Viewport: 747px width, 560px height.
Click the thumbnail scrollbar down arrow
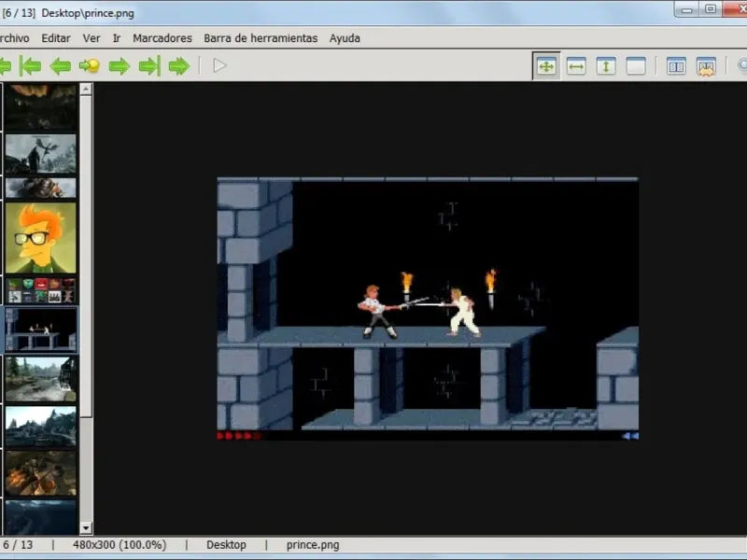pyautogui.click(x=86, y=527)
